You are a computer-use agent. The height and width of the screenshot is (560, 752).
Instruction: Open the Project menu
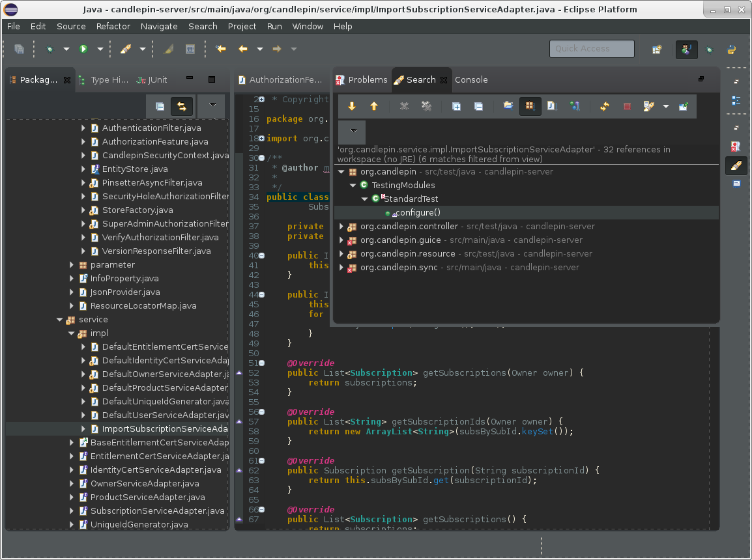242,26
